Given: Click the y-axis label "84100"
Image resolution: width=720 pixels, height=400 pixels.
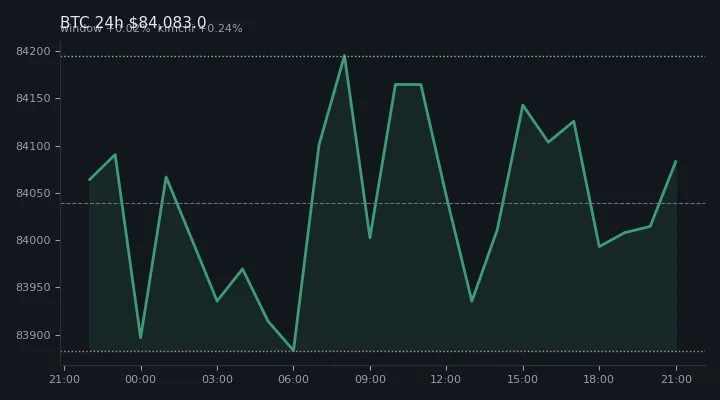Looking at the screenshot, I should 33,146.
